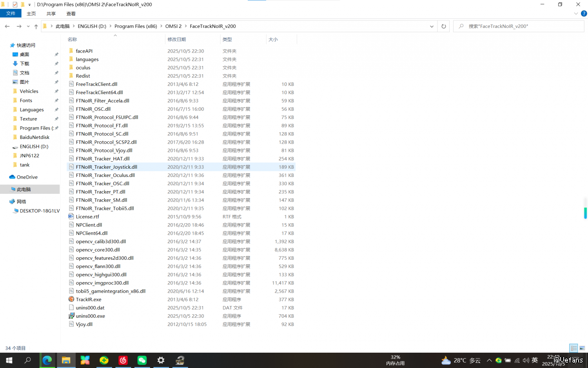Show hidden system tray icons

click(489, 361)
